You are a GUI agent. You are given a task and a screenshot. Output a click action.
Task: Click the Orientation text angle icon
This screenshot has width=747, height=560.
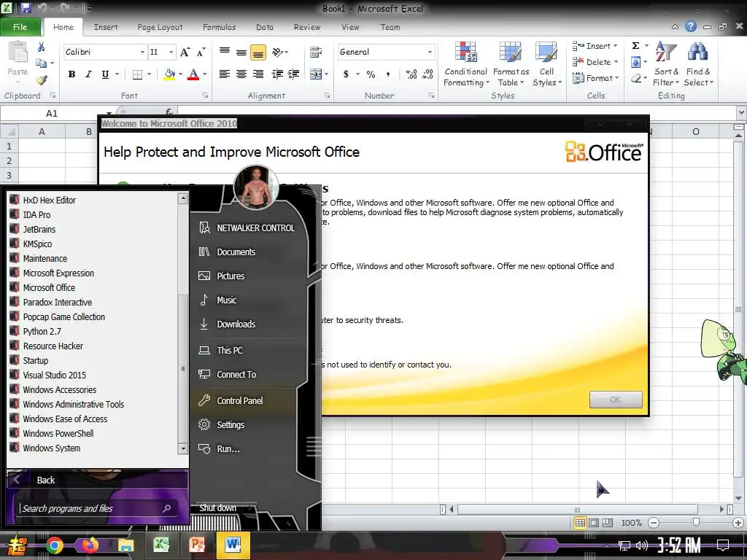pyautogui.click(x=278, y=52)
